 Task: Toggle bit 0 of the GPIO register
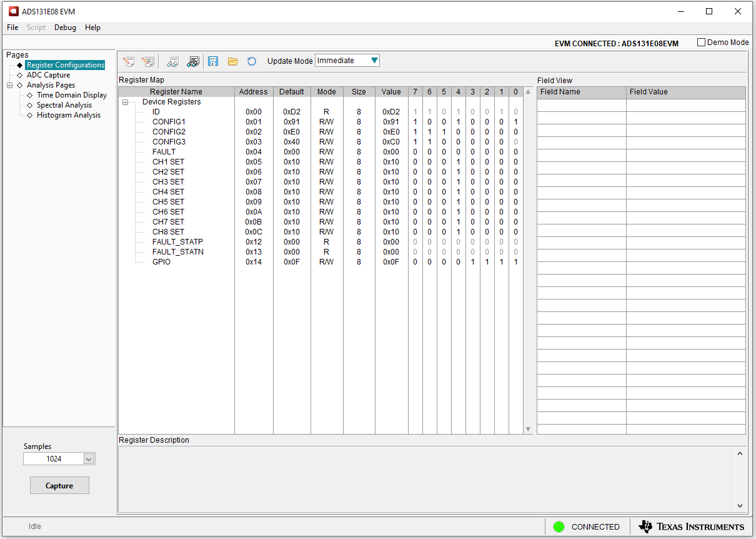tap(515, 262)
